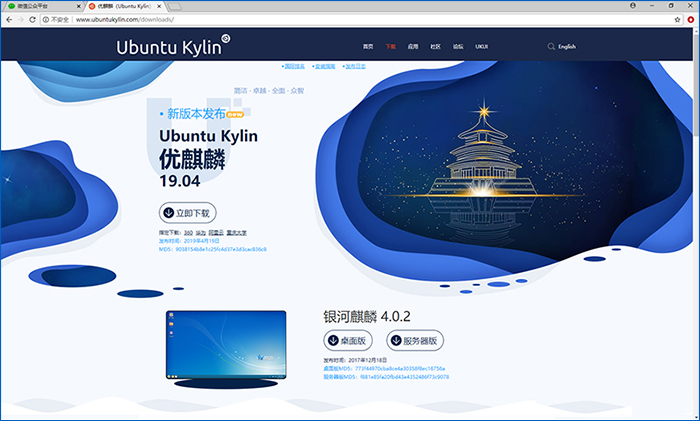The width and height of the screenshot is (700, 421).
Task: Click the browser forward arrow
Action: point(21,20)
